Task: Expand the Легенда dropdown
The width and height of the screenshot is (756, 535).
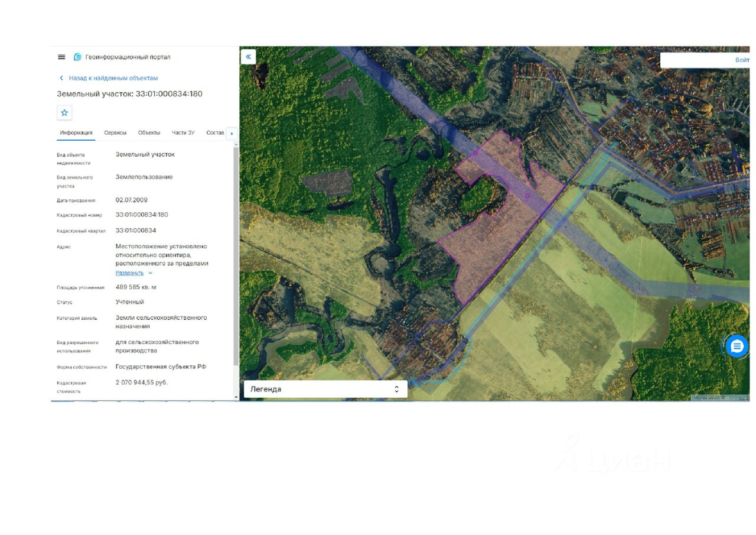Action: point(325,389)
